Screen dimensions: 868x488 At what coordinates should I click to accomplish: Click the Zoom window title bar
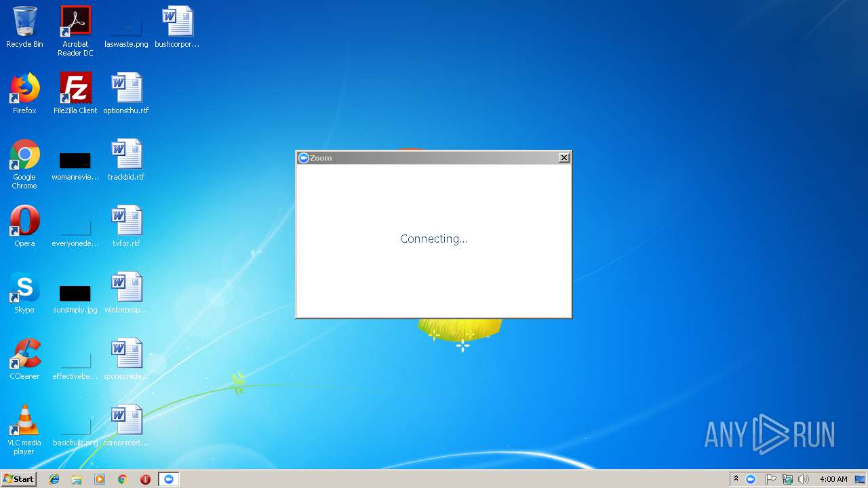pos(433,157)
